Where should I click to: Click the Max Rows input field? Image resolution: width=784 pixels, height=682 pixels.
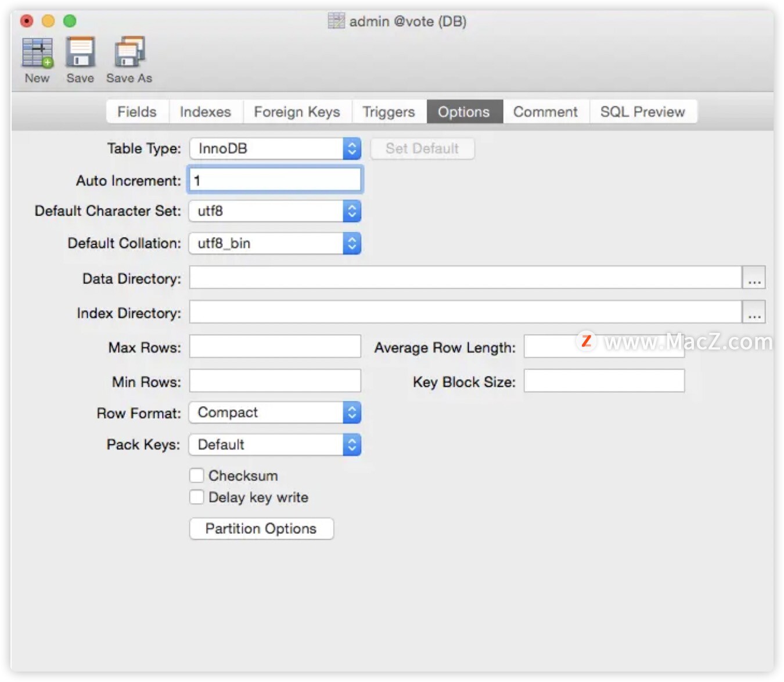[x=275, y=346]
